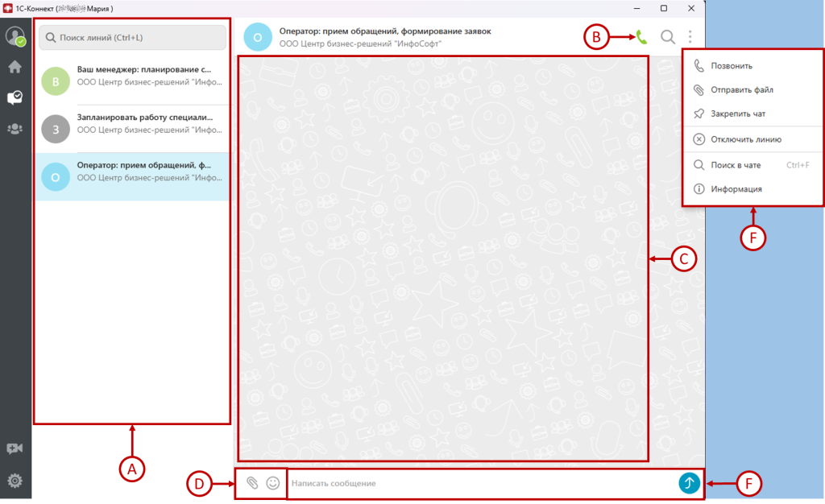Open the colleagues group icon in the sidebar

15,128
